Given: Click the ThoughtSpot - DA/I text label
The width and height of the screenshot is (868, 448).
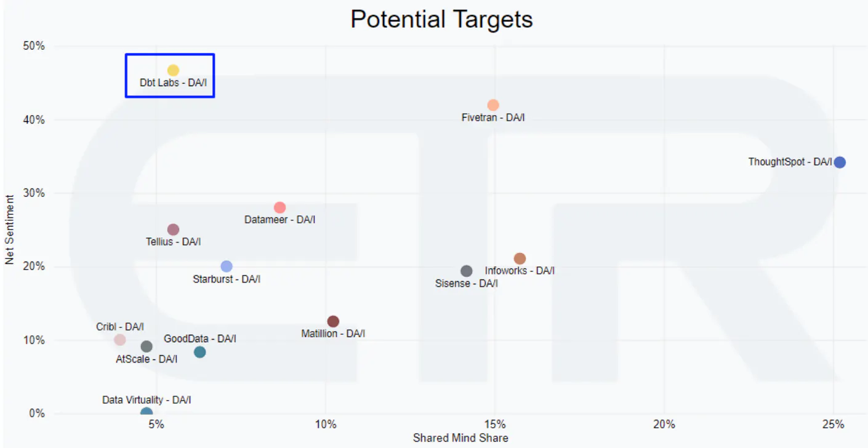Looking at the screenshot, I should (x=790, y=162).
